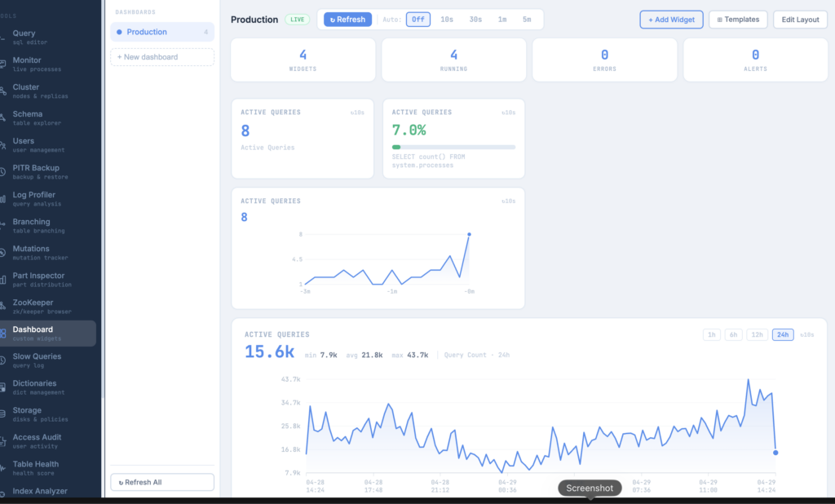Select the PITR Backup clock icon
Viewport: 835px width, 504px height.
click(2, 172)
